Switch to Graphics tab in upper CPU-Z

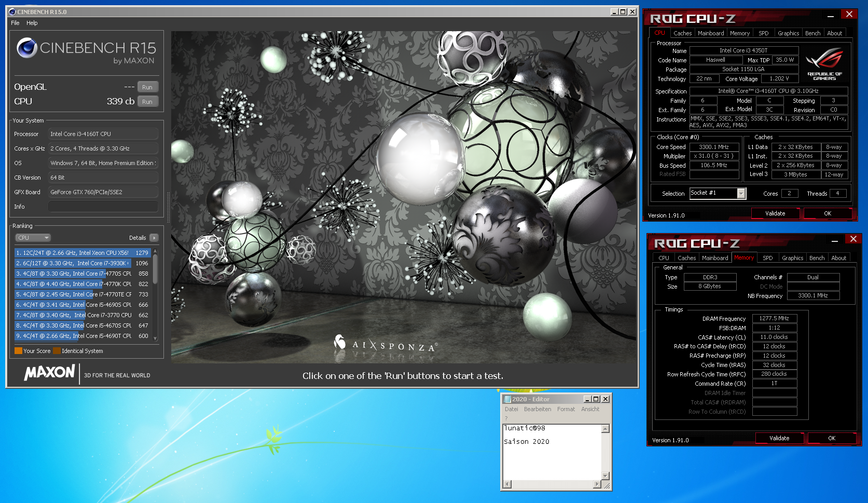pyautogui.click(x=788, y=33)
